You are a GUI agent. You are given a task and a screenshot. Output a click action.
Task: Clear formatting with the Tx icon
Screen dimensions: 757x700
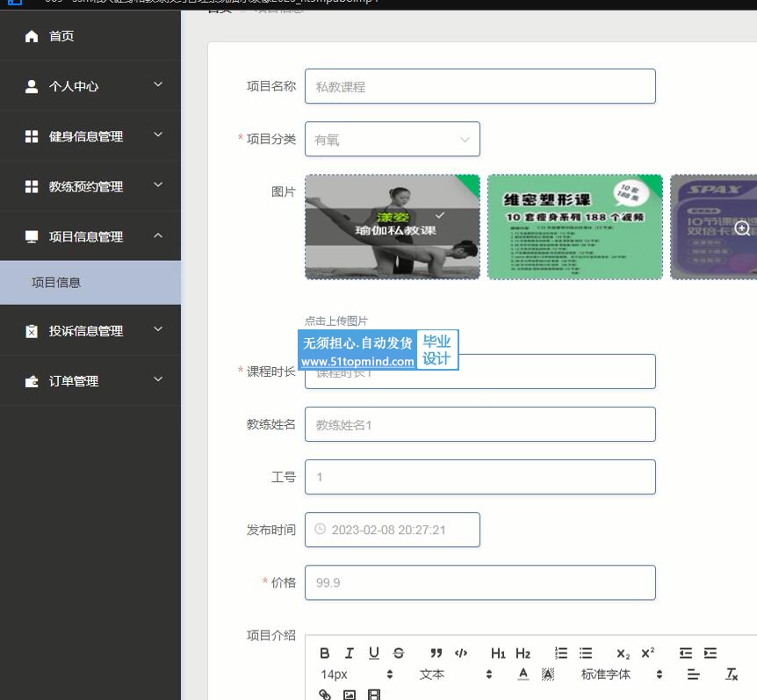pos(732,674)
